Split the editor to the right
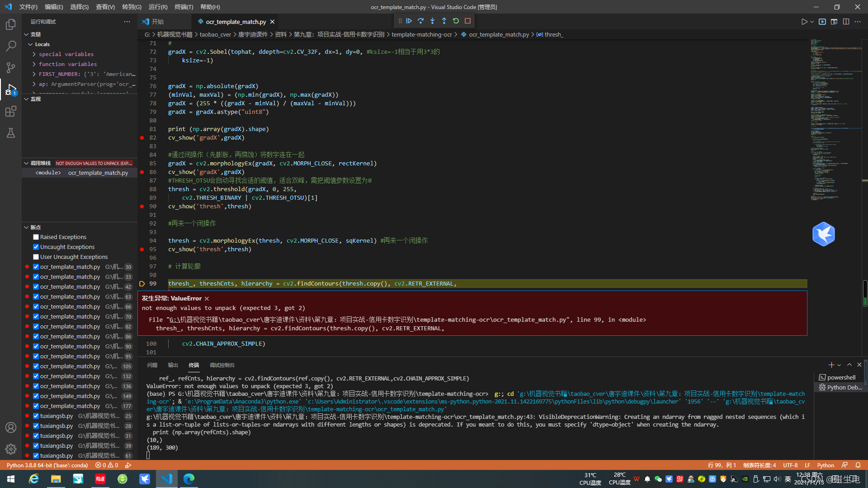This screenshot has width=868, height=488. (846, 22)
